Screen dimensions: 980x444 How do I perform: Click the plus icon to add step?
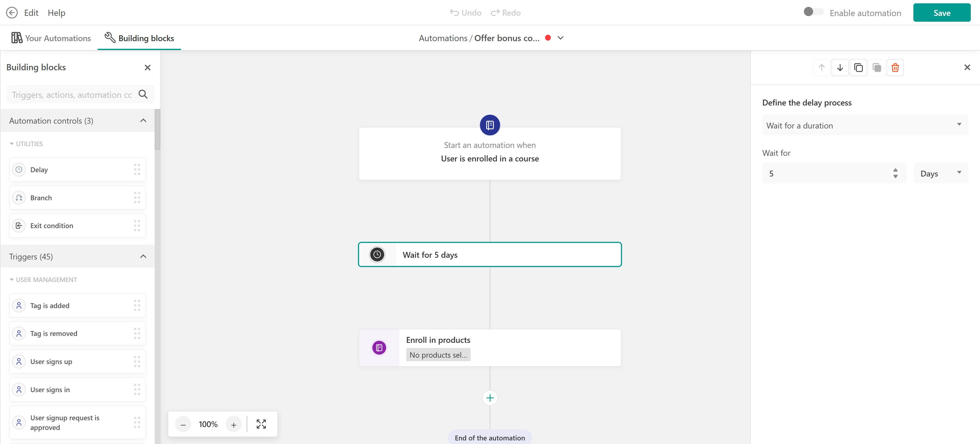coord(490,398)
